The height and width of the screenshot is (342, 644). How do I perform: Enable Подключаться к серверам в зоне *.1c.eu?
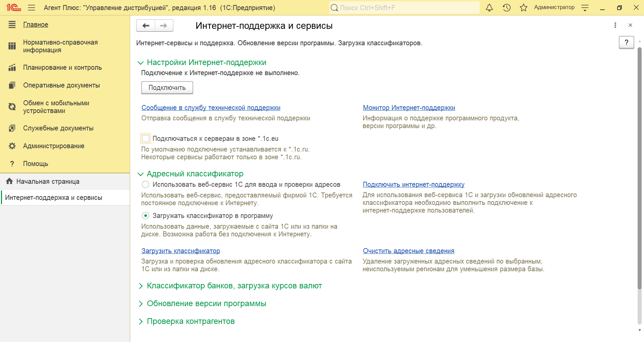[146, 138]
